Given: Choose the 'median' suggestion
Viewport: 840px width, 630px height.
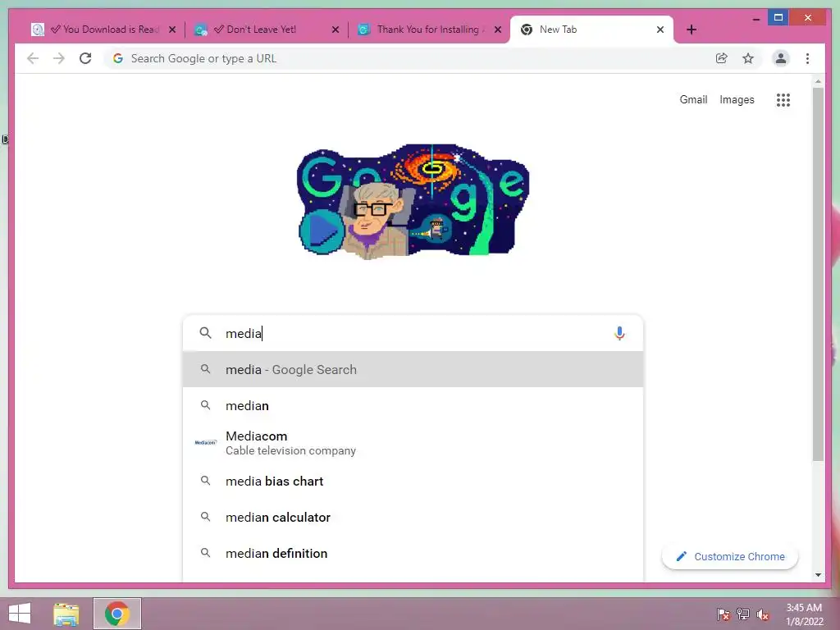Looking at the screenshot, I should (x=413, y=405).
